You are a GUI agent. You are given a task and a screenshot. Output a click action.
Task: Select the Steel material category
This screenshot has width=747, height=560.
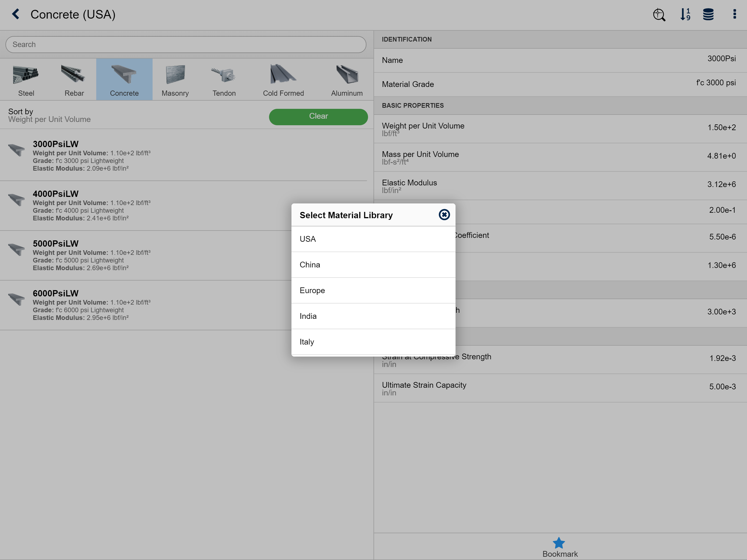click(x=26, y=80)
